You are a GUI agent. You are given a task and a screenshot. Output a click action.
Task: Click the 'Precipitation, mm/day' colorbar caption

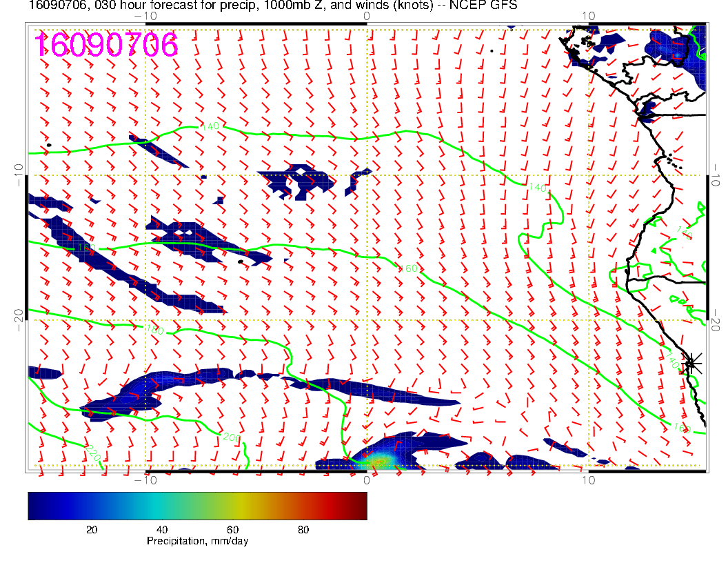(197, 542)
